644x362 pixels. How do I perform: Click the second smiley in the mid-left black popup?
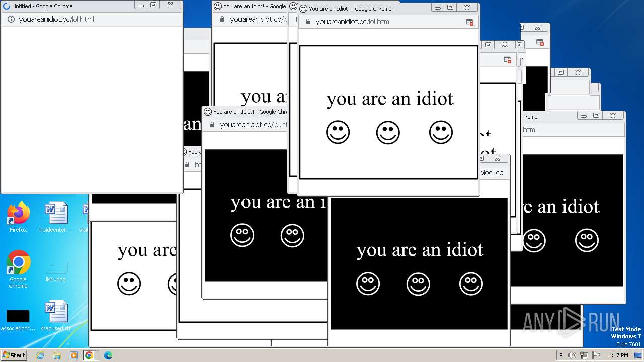coord(292,236)
